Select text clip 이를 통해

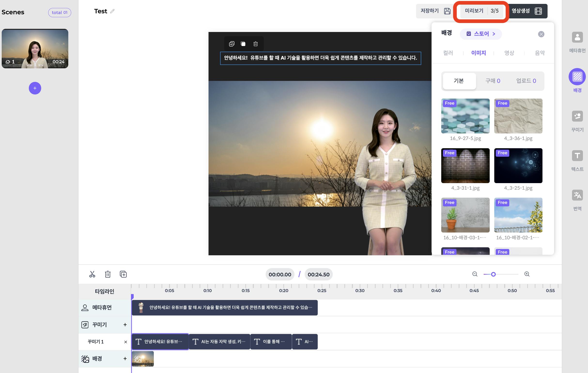click(x=271, y=342)
